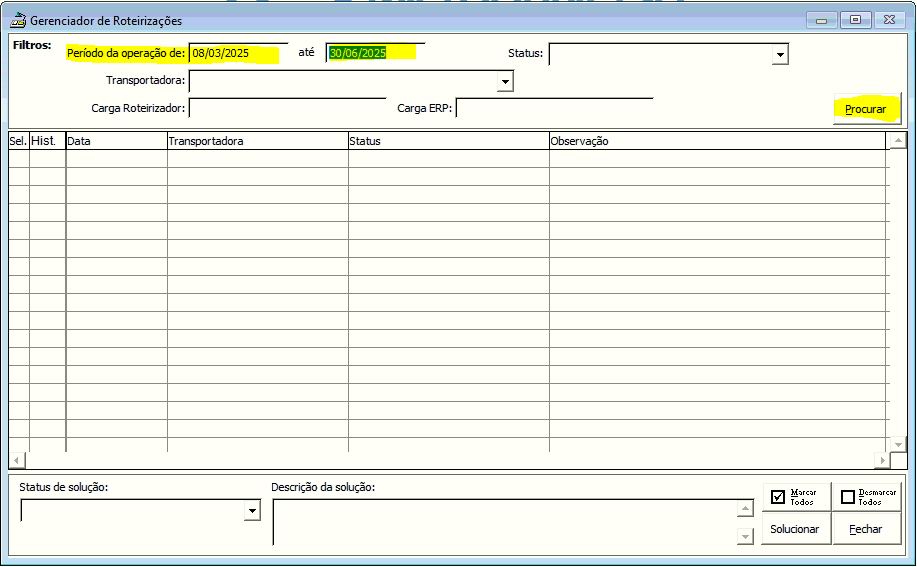
Task: Click the grid's horizontal scroll left arrow
Action: click(17, 461)
